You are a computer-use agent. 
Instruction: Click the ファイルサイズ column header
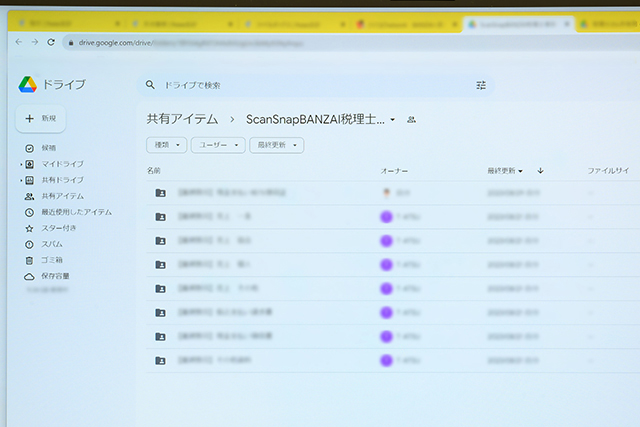point(608,171)
